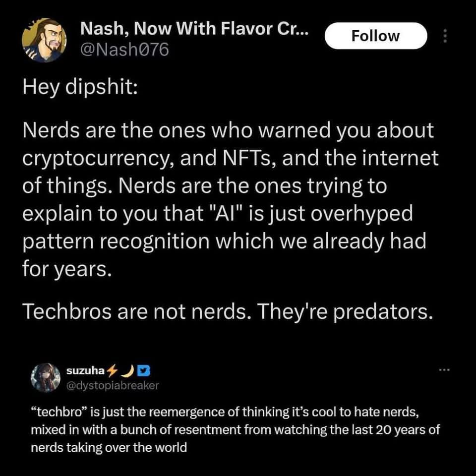Open suzuha's anime profile picture
This screenshot has width=476, height=476.
click(x=46, y=378)
